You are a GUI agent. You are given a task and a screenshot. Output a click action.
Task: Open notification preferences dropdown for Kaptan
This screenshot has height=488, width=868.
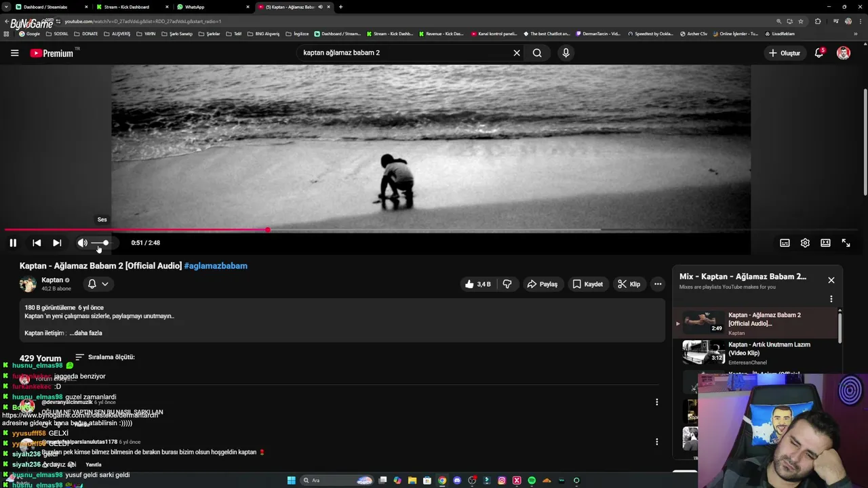(98, 284)
